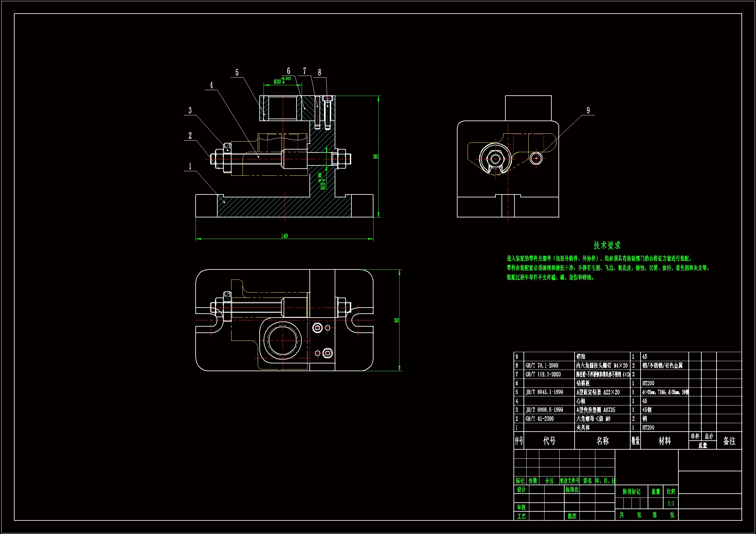Screen dimensions: 756x534
Task: Select the 140 width dimension text
Action: [284, 236]
